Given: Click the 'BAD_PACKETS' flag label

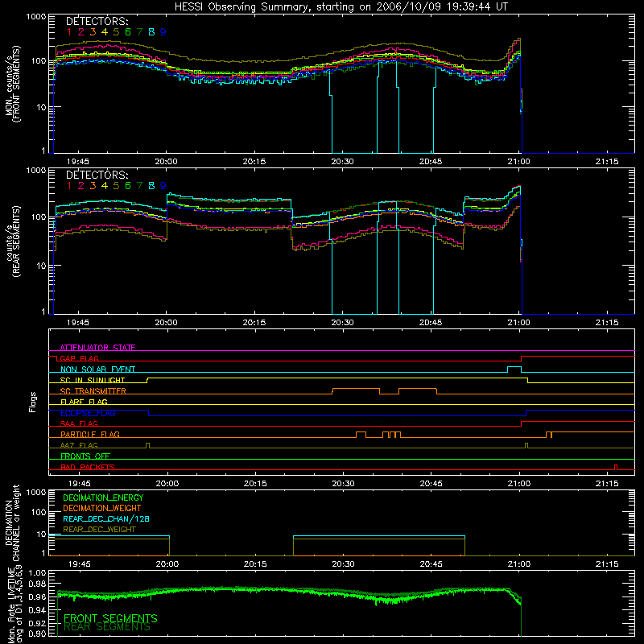Looking at the screenshot, I should coord(88,467).
